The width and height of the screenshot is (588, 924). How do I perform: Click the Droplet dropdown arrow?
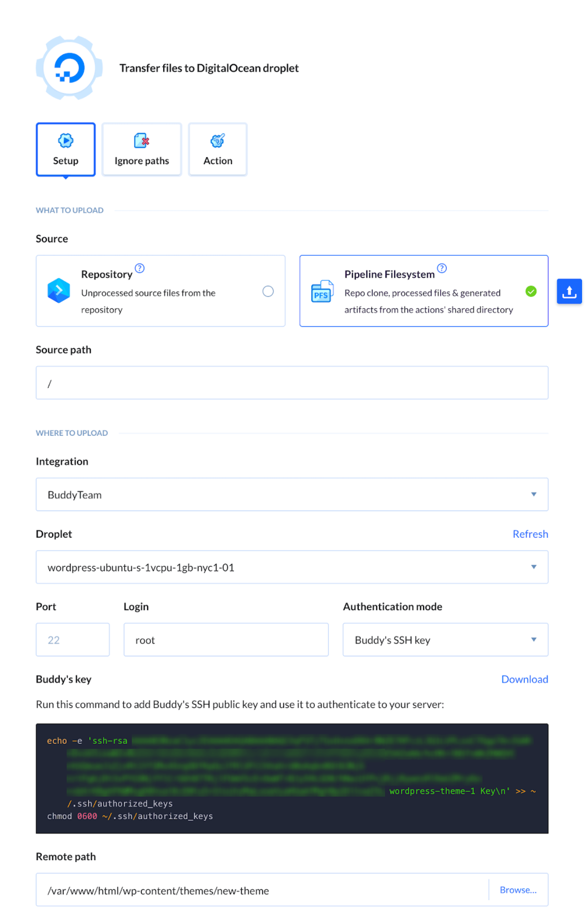[x=534, y=567]
